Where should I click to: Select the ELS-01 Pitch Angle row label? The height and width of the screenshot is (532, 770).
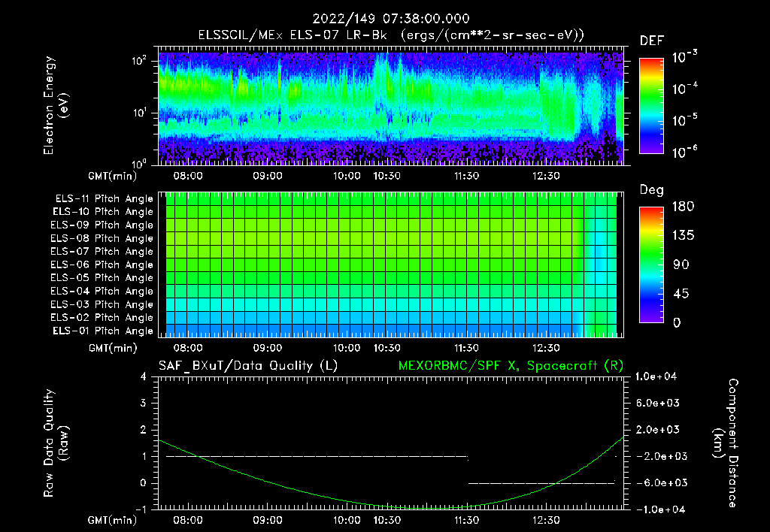click(103, 331)
